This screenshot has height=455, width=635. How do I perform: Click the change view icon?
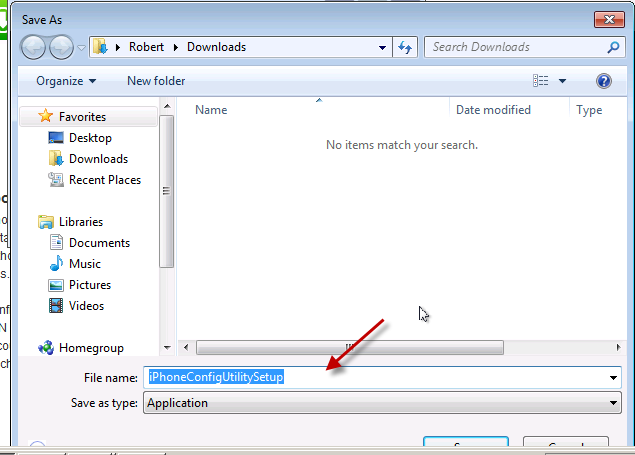coord(541,81)
